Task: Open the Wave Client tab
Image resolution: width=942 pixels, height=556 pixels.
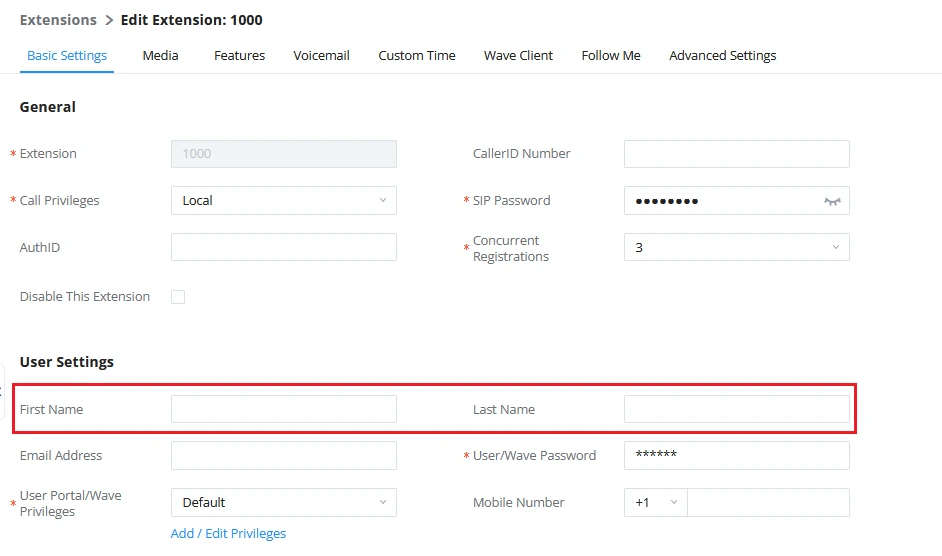Action: [518, 55]
